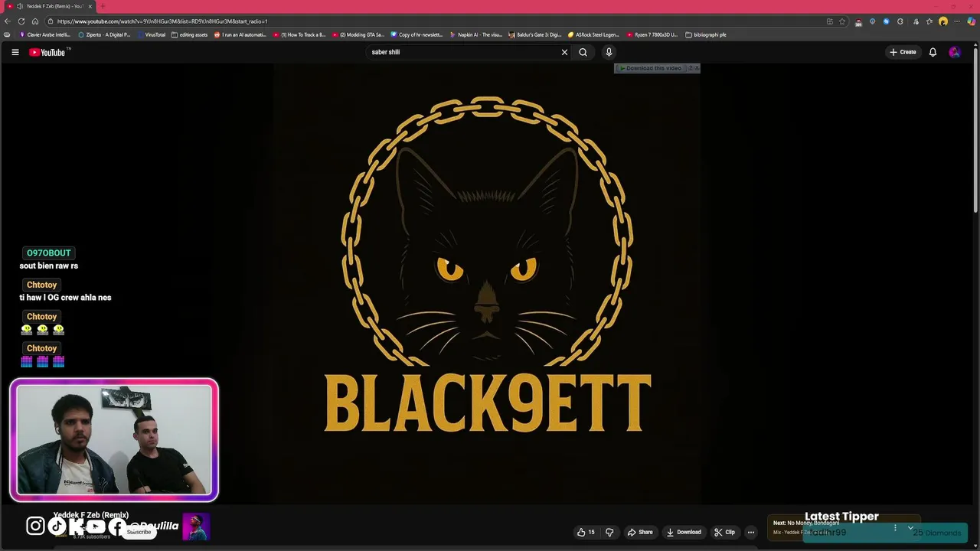Open the split screen icon in address bar
980x551 pixels.
pyautogui.click(x=829, y=21)
